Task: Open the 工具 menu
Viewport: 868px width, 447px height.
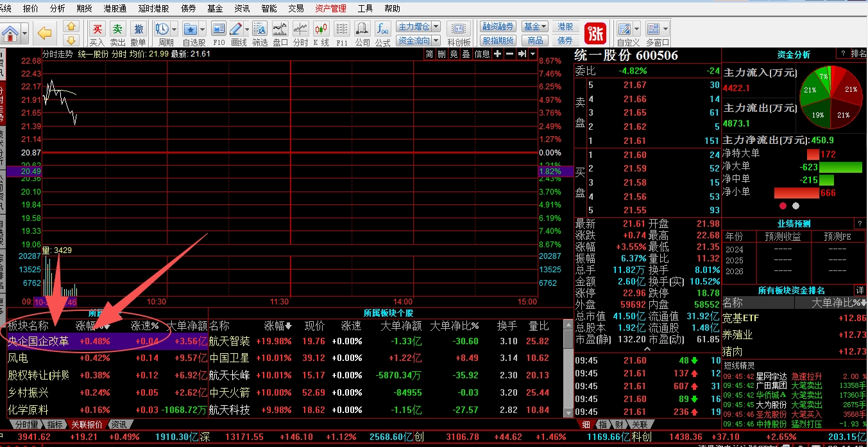Action: [x=365, y=8]
